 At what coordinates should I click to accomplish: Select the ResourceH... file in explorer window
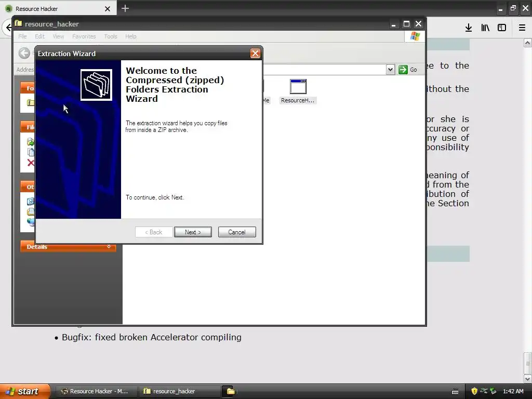tap(298, 91)
